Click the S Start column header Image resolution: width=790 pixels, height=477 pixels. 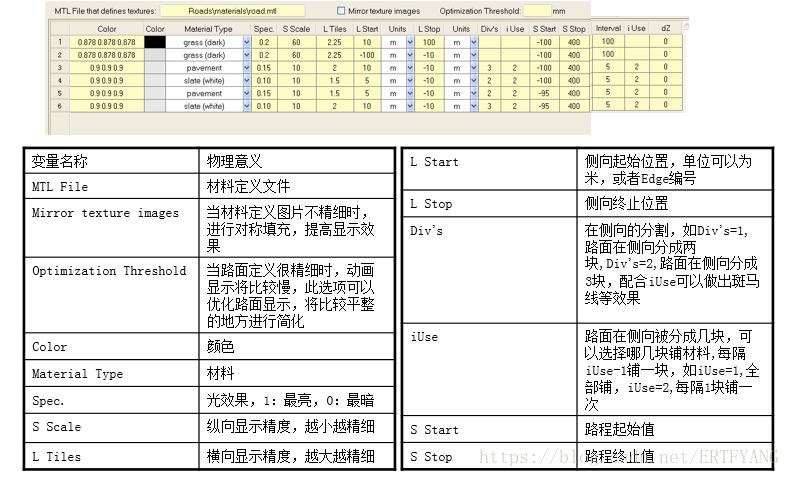[544, 29]
